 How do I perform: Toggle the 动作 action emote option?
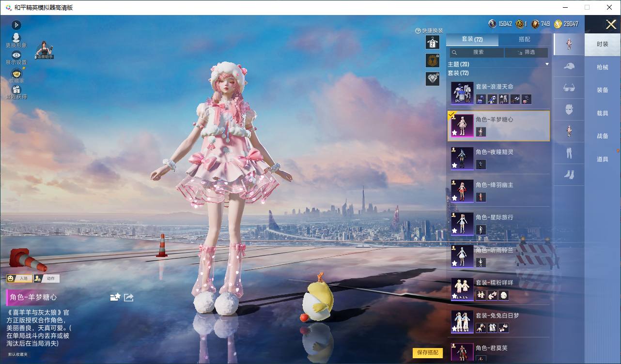click(x=47, y=278)
